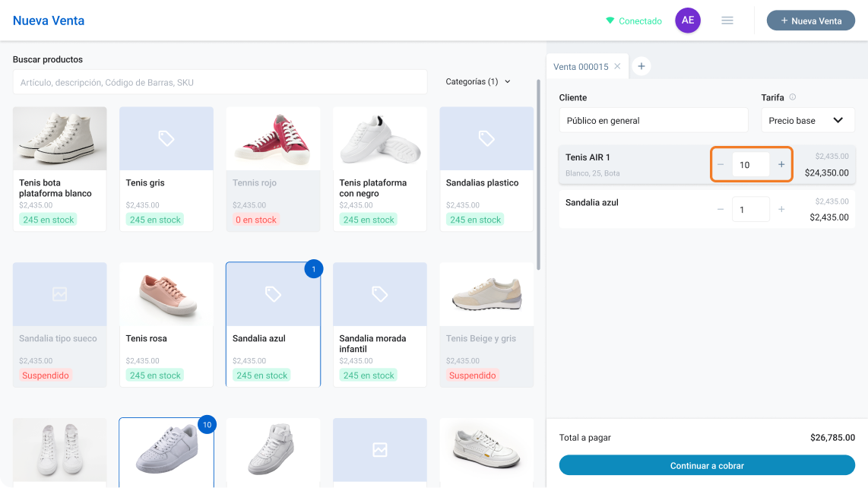Click the Tenis AIR 1 cart row name
This screenshot has width=868, height=488.
588,157
